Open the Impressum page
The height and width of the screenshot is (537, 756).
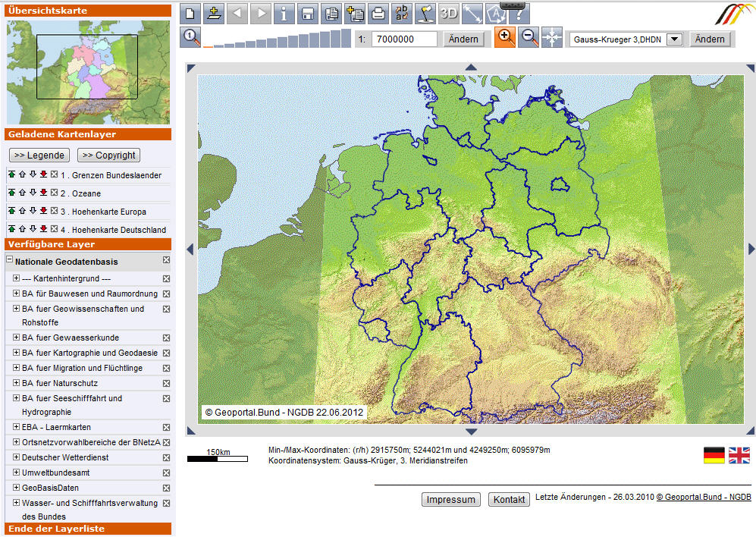[x=450, y=500]
